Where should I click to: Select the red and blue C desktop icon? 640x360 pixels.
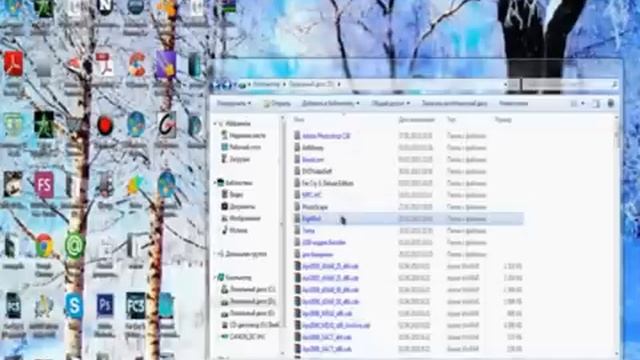point(136,64)
